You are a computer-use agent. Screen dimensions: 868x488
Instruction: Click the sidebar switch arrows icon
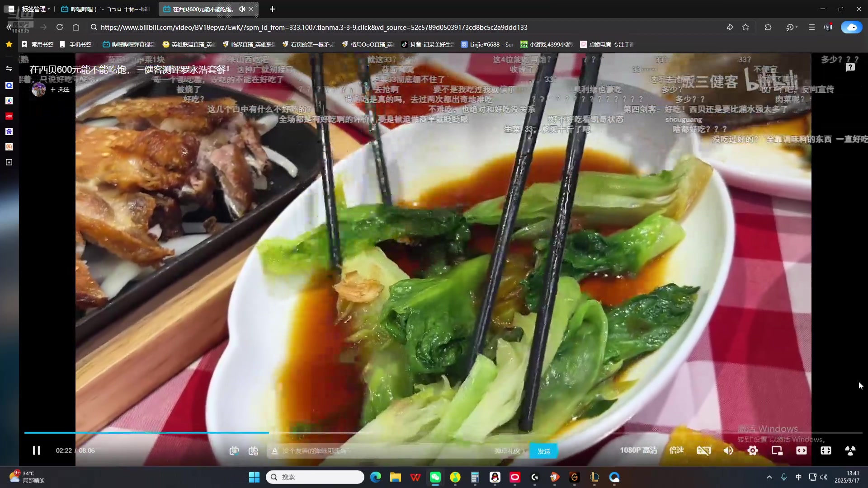[9, 69]
